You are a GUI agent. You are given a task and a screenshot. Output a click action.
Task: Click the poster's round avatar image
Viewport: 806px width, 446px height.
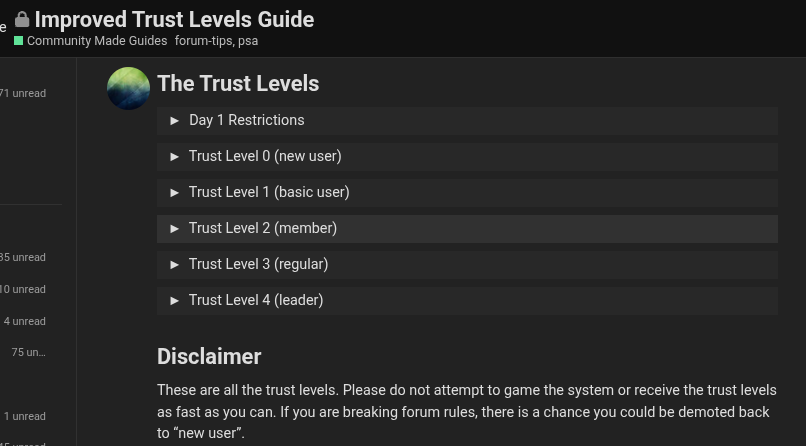point(128,88)
